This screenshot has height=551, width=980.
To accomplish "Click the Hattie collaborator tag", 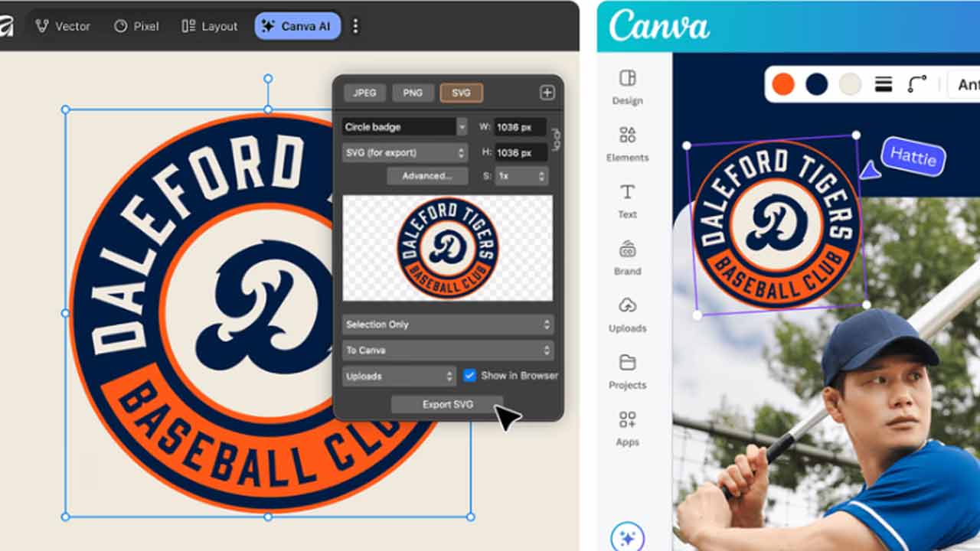I will coord(913,158).
